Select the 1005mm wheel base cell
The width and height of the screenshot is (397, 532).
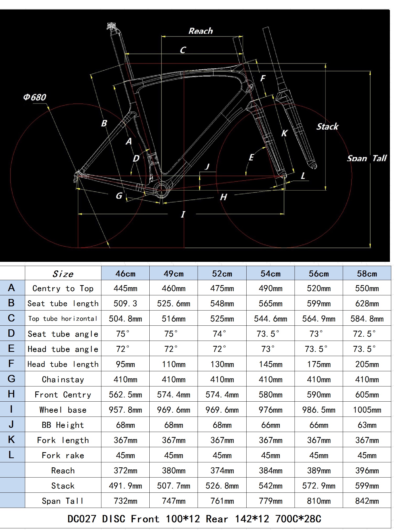point(367,410)
